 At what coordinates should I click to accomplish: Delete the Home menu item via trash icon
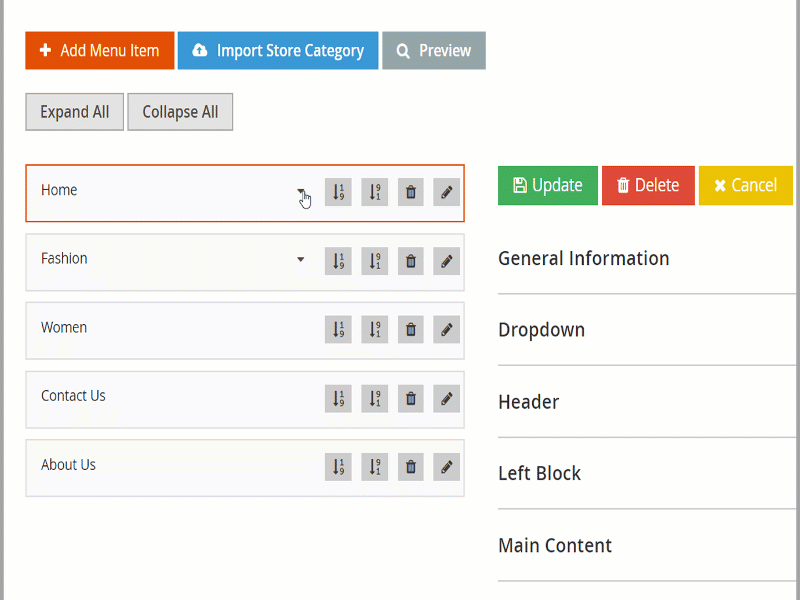[x=410, y=192]
